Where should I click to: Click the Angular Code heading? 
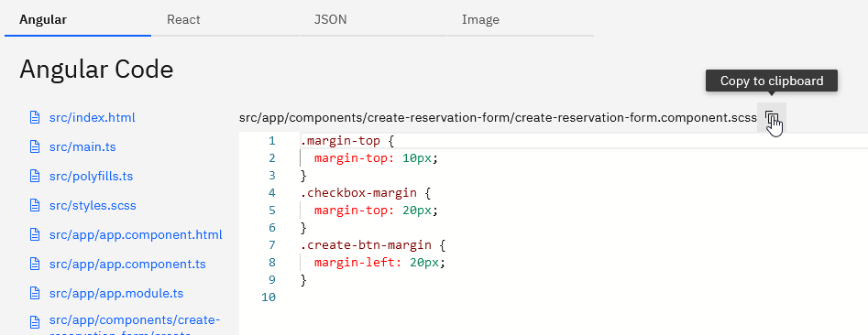pyautogui.click(x=96, y=70)
